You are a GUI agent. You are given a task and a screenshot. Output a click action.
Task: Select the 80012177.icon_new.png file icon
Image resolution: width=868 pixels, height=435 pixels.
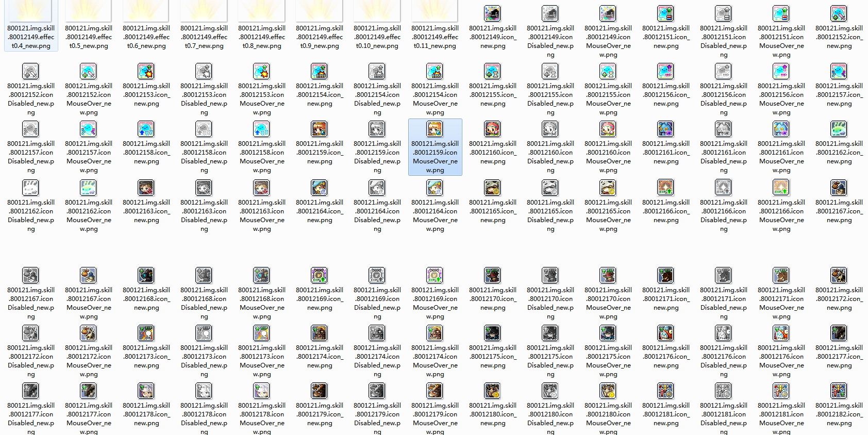point(839,333)
